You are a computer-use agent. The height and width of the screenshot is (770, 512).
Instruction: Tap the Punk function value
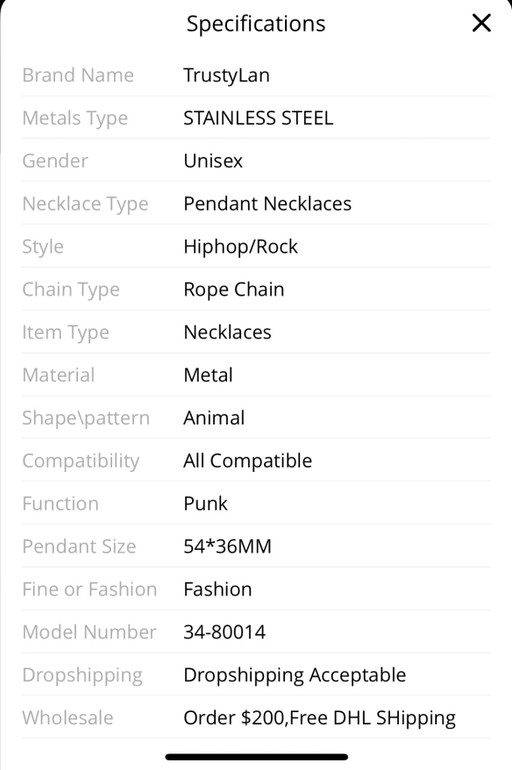(x=206, y=504)
